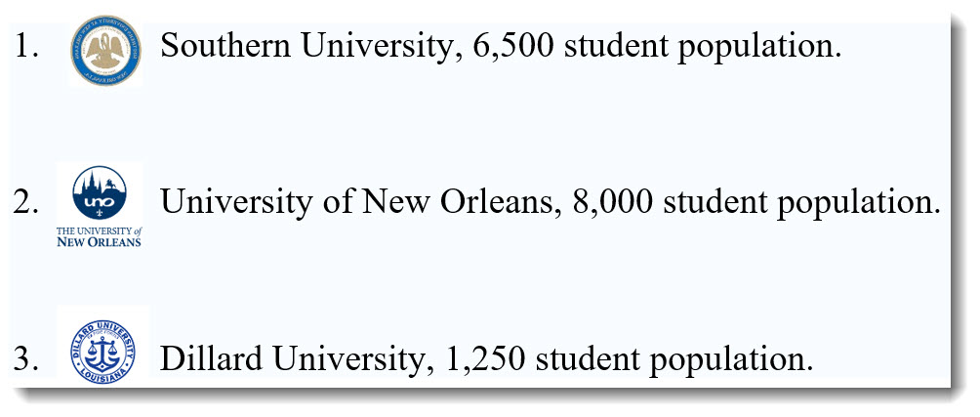Click the list number 1

(x=25, y=46)
